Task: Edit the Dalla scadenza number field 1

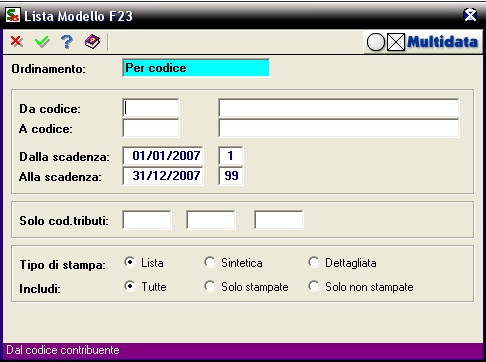Action: pyautogui.click(x=231, y=156)
